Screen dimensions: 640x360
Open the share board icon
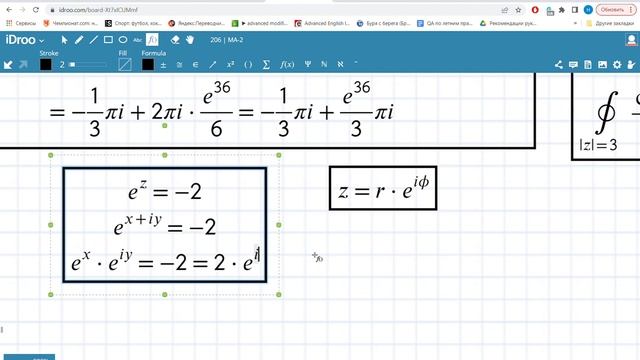tap(558, 64)
